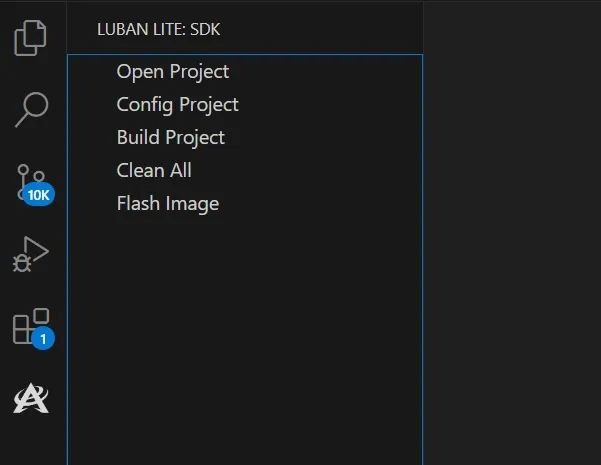
Task: Click blank activity bar space below Luban logo
Action: [x=33, y=443]
